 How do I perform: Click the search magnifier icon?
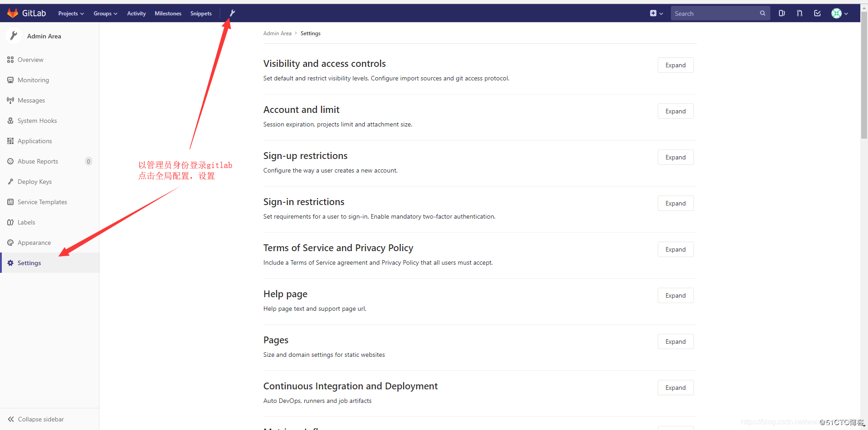pos(762,13)
